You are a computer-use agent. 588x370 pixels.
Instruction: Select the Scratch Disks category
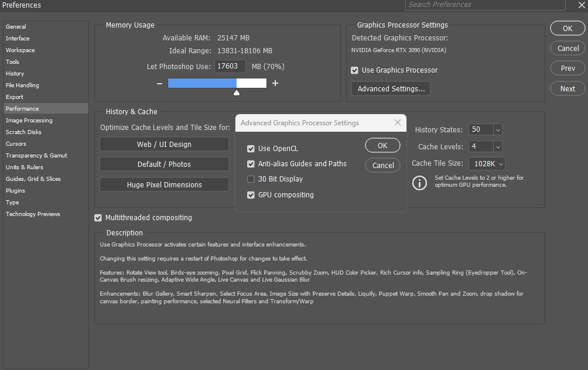[x=23, y=132]
